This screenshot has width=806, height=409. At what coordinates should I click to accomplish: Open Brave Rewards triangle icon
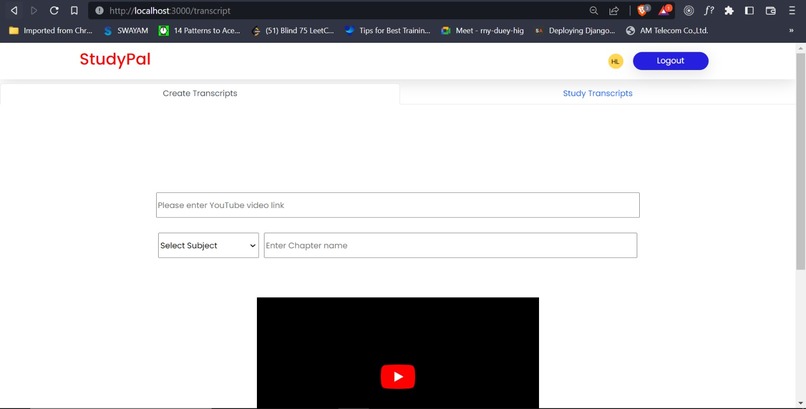tap(665, 10)
